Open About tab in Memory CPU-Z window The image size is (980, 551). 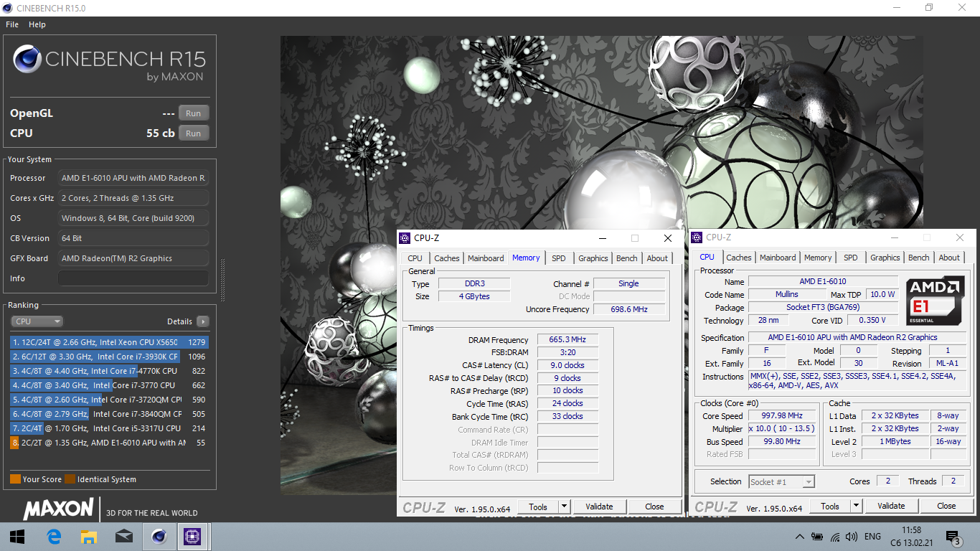(657, 258)
